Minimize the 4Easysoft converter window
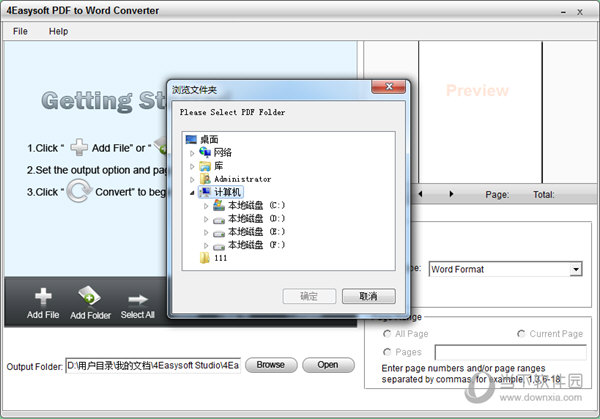This screenshot has width=600, height=419. [563, 13]
